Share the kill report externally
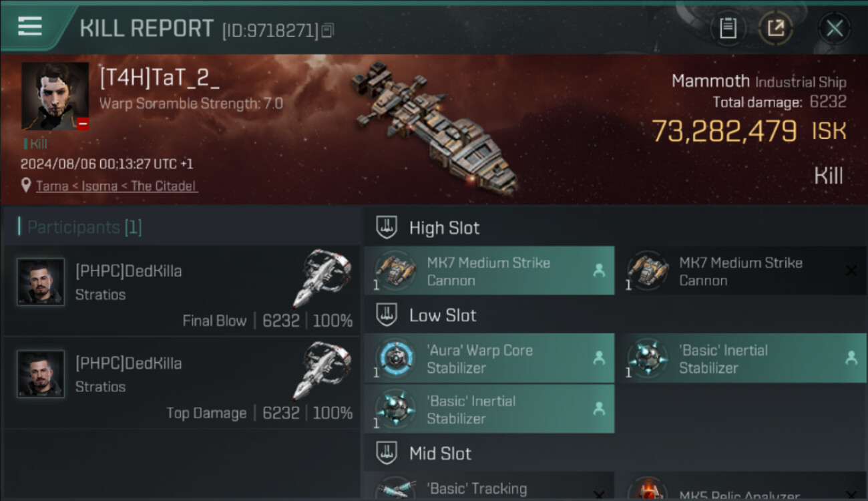Viewport: 868px width, 501px height. point(775,28)
